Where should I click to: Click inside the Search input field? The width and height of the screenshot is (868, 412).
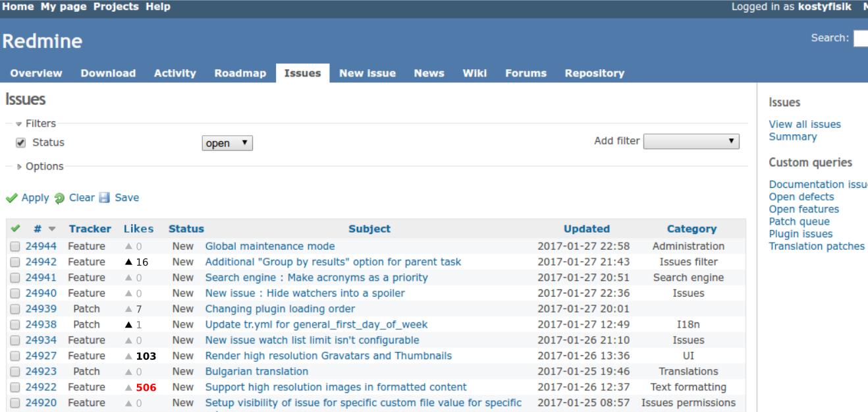[861, 38]
